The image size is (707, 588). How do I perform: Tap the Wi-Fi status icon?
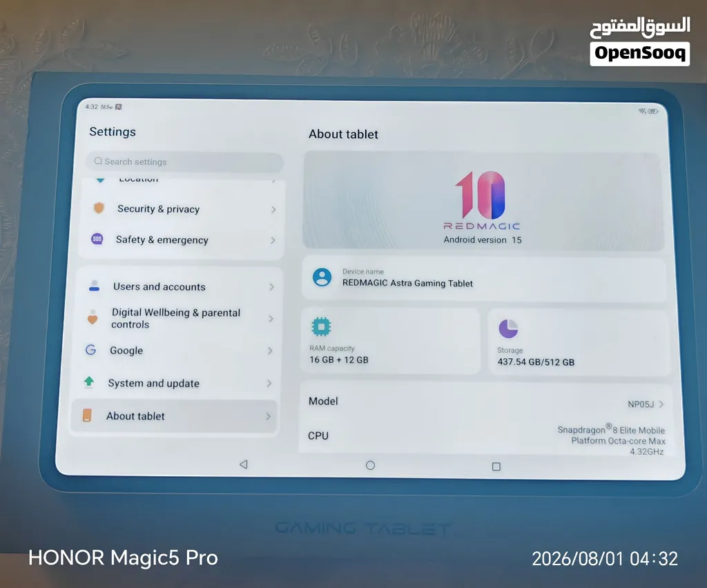(x=642, y=111)
